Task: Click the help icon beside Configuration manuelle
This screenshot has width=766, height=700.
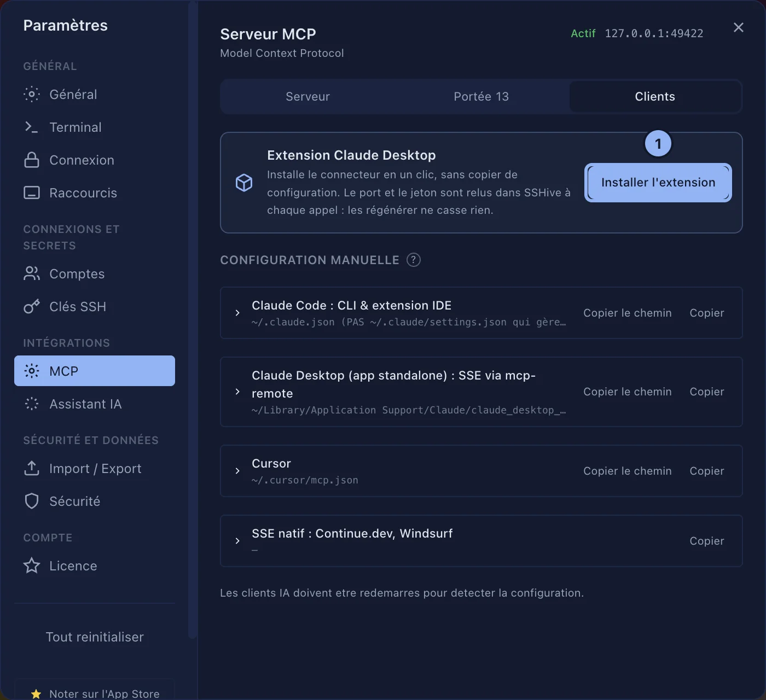Action: 414,260
